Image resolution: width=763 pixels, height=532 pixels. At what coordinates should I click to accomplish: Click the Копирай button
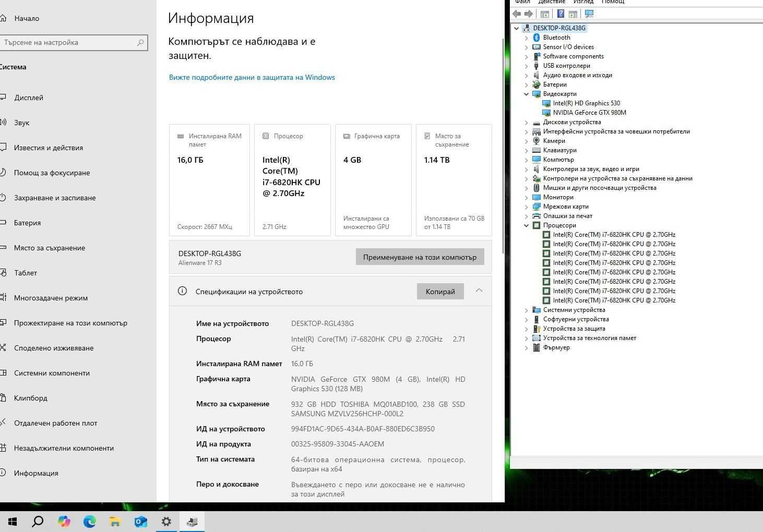[x=440, y=291]
